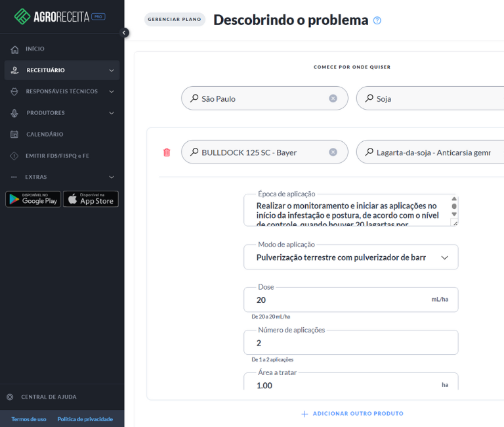The image size is (504, 427).
Task: Expand the Produtores sidebar section
Action: coord(62,113)
